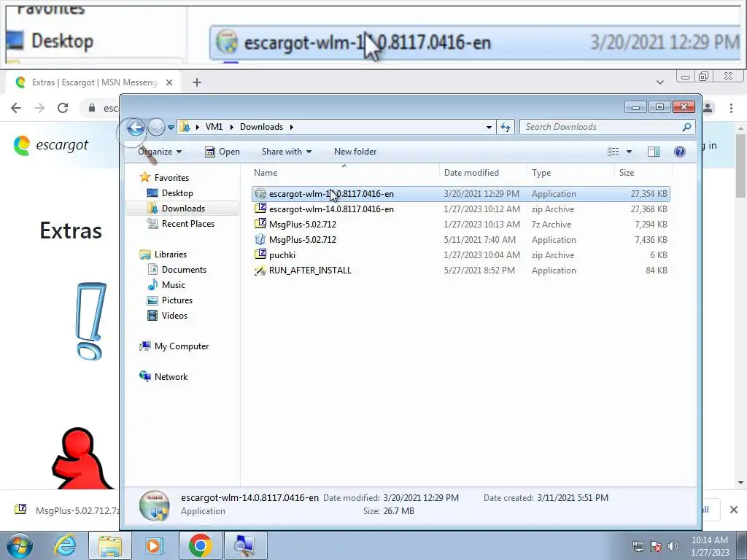Select MsgPlus-5.02.712 7z Archive
The width and height of the screenshot is (747, 560).
[461, 225]
